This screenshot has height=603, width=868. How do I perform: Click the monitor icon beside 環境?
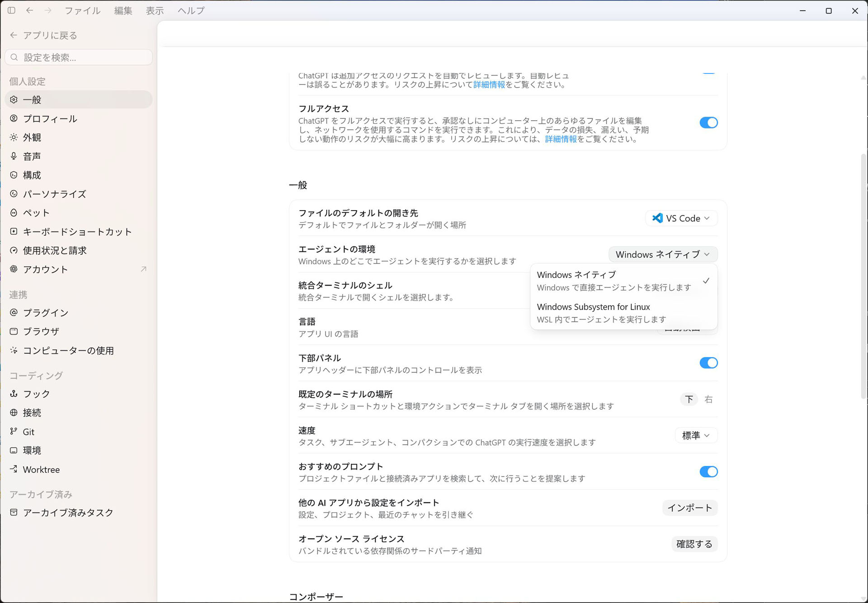(x=14, y=450)
